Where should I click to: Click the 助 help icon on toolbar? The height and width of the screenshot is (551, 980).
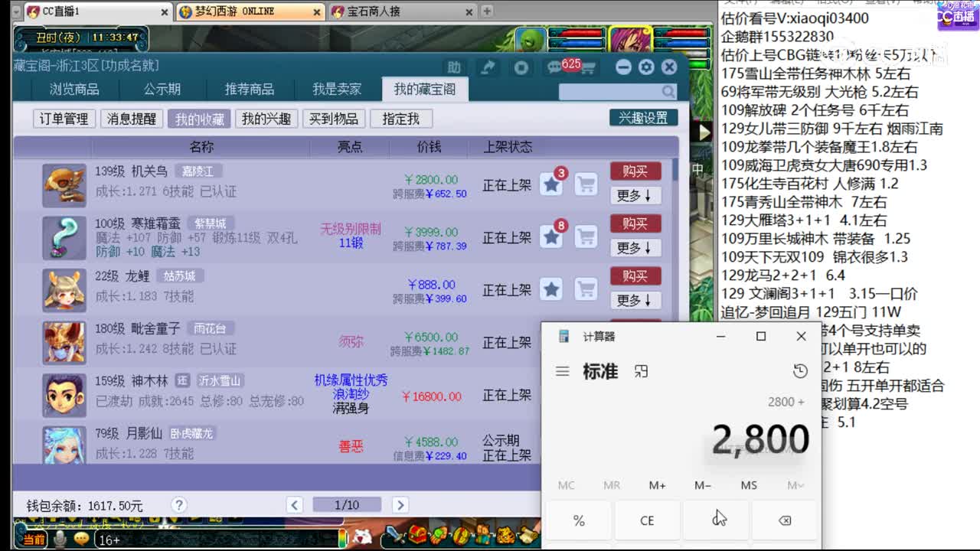click(x=454, y=67)
